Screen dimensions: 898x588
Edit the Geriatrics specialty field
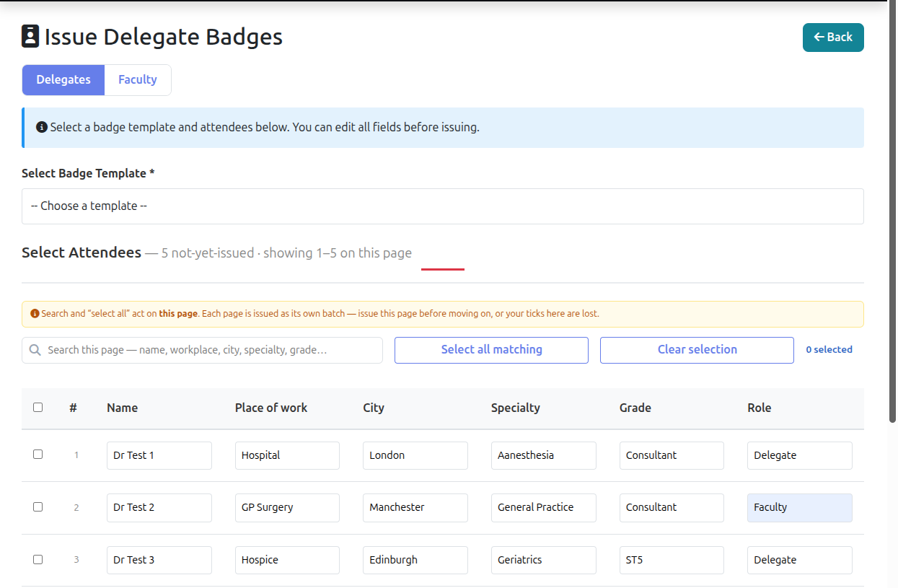click(x=544, y=561)
